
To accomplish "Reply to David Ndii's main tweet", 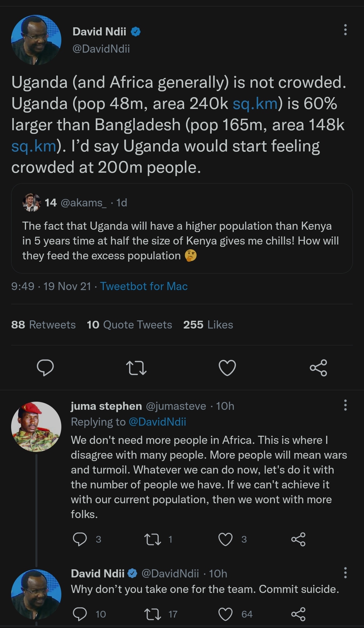I will click(x=45, y=368).
